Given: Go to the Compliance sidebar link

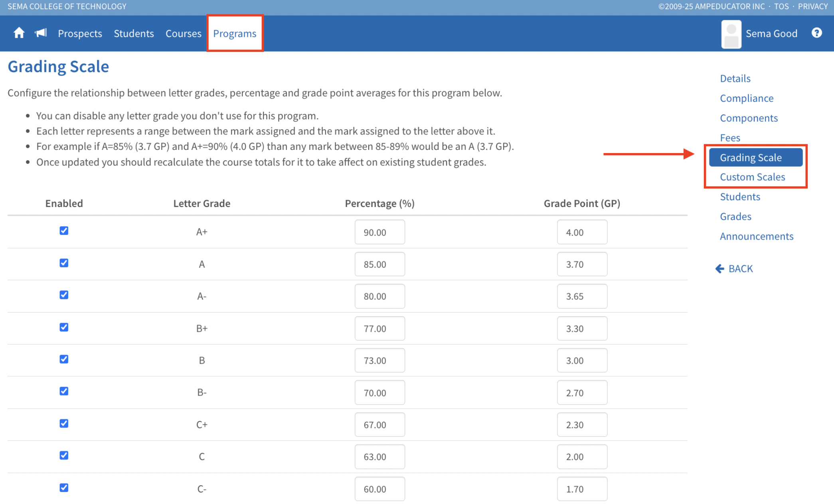Looking at the screenshot, I should pos(746,98).
